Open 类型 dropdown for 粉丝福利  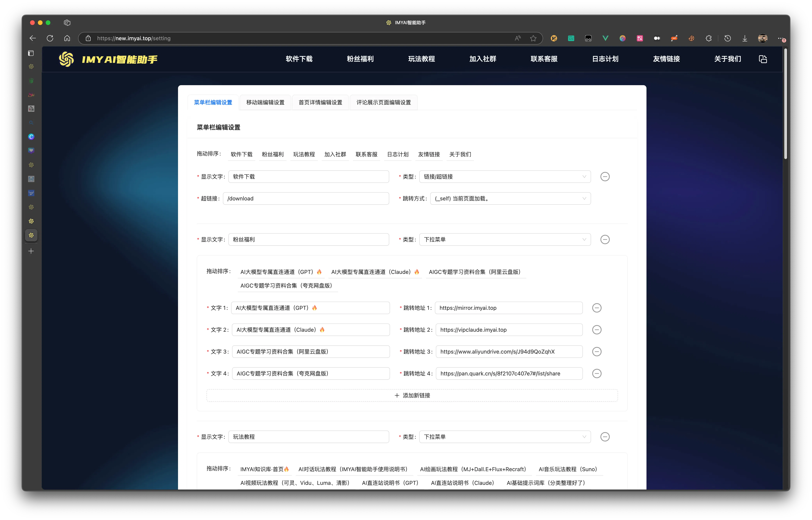tap(505, 239)
